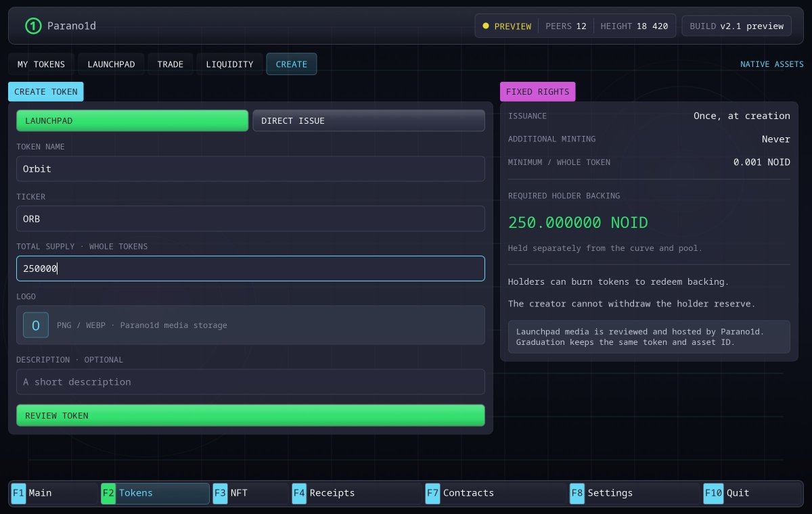Image resolution: width=812 pixels, height=514 pixels.
Task: Click the CREATE TOKEN panel header
Action: 46,92
